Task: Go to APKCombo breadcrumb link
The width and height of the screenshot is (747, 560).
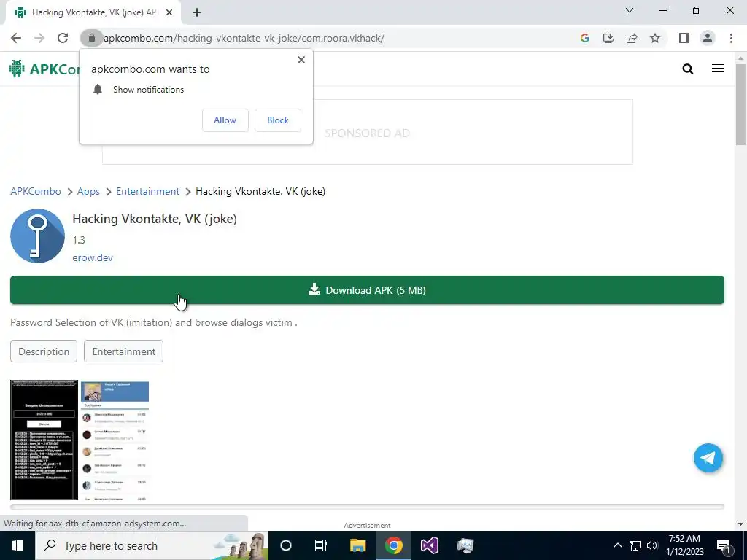Action: (36, 192)
